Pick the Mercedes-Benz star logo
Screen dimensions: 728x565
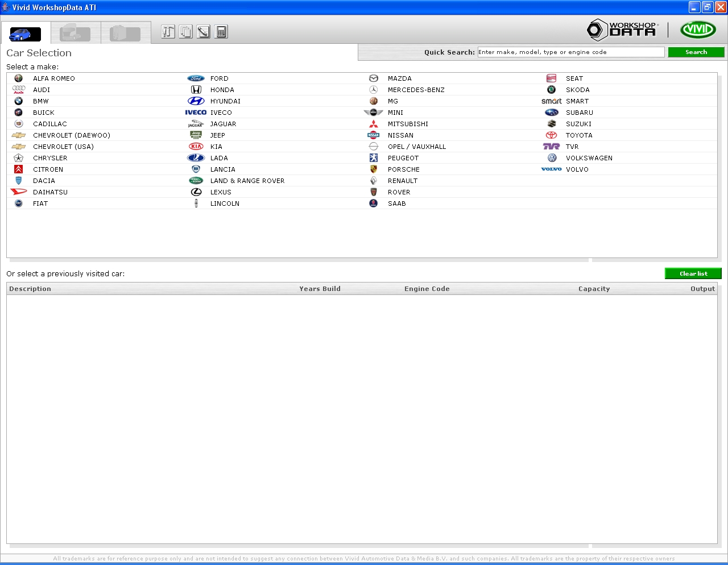tap(374, 90)
